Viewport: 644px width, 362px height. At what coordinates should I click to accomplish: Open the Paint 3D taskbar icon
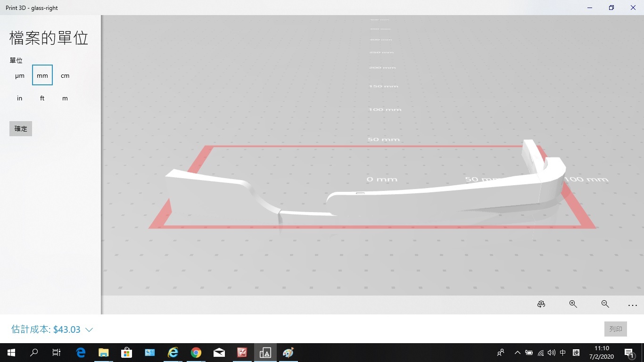coord(288,353)
